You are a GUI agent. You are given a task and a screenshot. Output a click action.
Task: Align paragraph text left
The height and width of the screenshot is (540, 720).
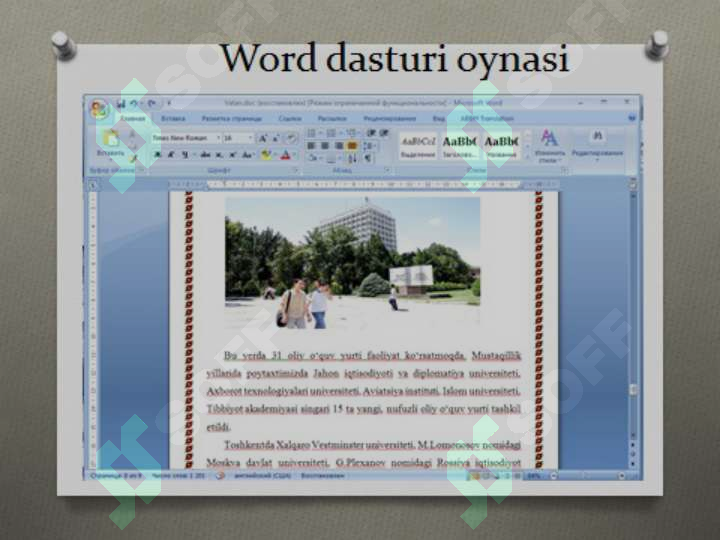click(x=311, y=146)
